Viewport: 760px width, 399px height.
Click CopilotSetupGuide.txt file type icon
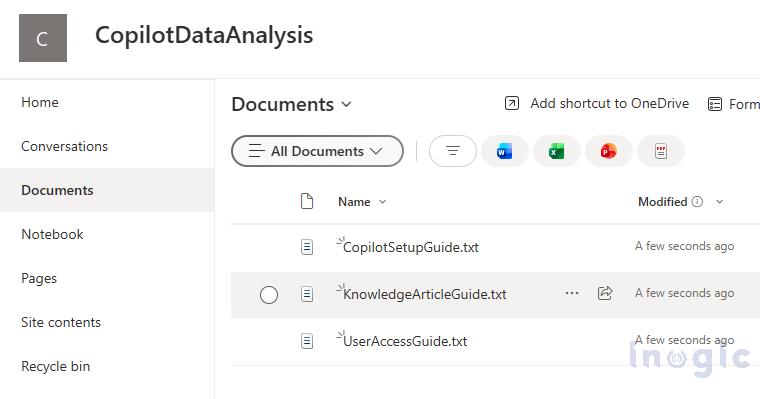(307, 247)
